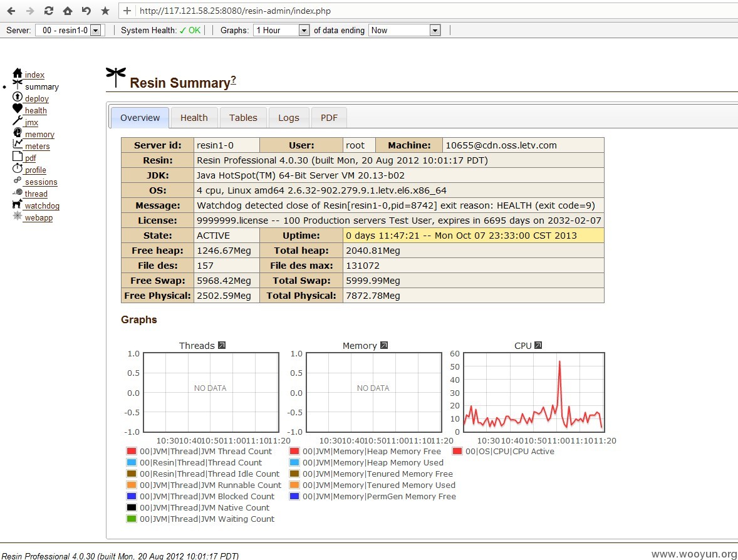Click the blue Heap Memory Used legend swatch

[294, 462]
